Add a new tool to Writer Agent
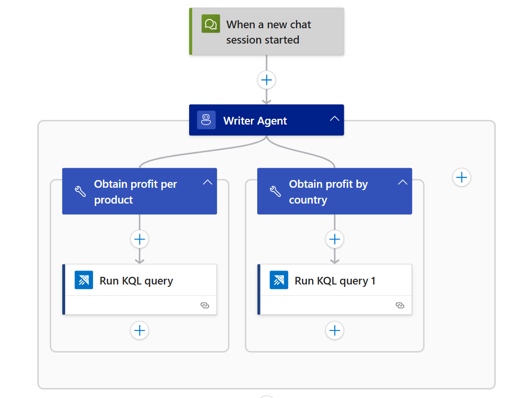532x398 pixels. click(x=462, y=178)
